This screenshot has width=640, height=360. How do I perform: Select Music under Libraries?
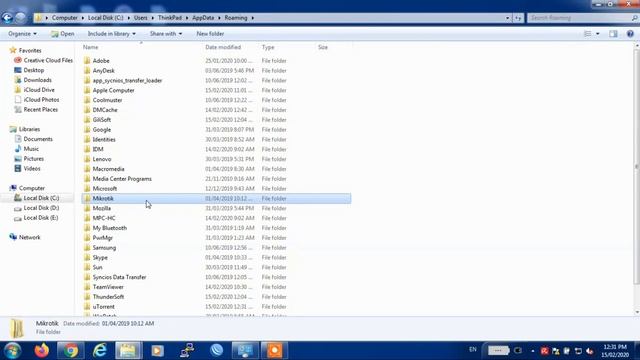27,149
